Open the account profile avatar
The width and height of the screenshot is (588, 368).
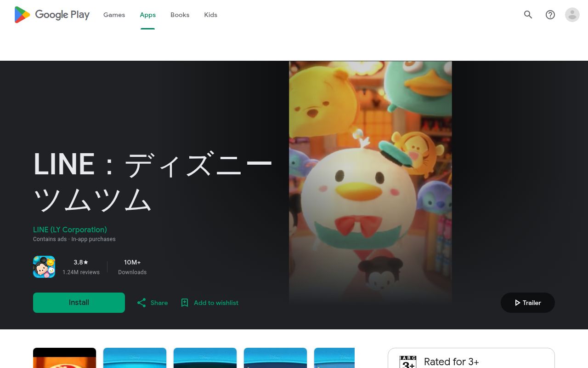572,15
